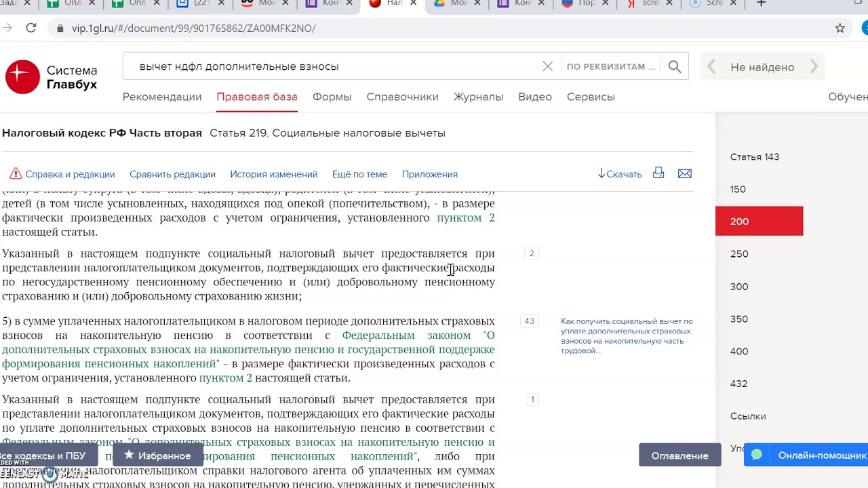The width and height of the screenshot is (868, 488).
Task: Jump to article 432 in navigator
Action: coord(738,384)
